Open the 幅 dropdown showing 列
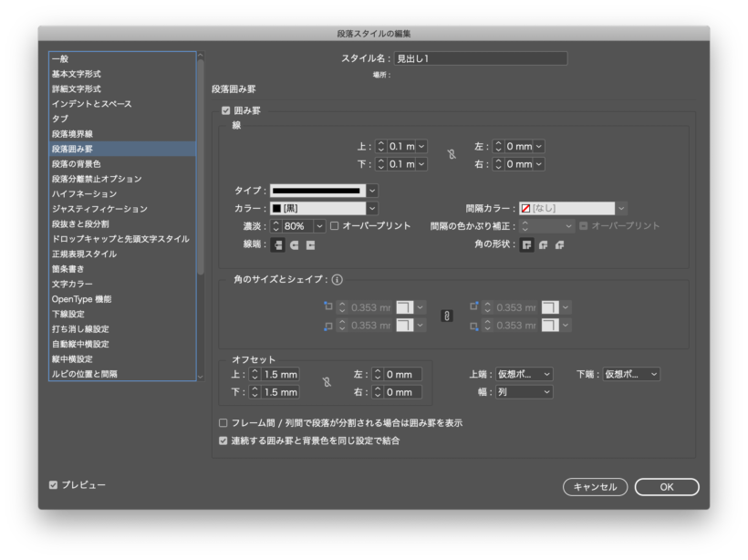 [524, 392]
